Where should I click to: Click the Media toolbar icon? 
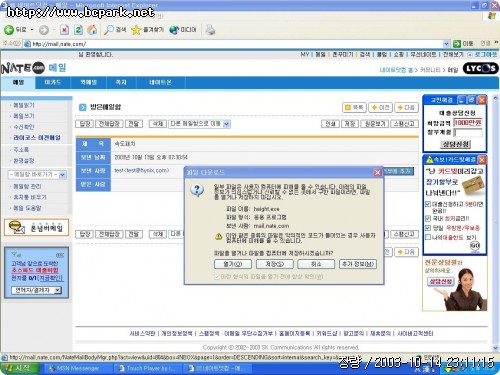coord(174,30)
